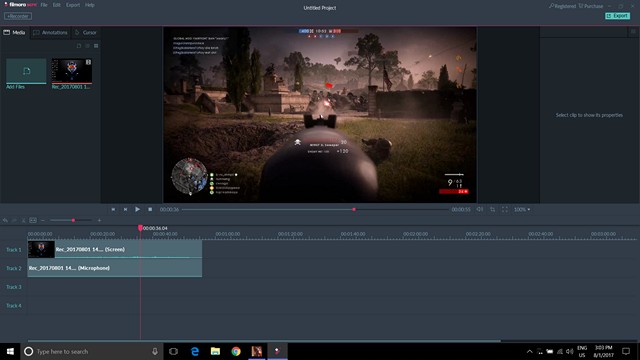640x360 pixels.
Task: Play the preview video
Action: (x=138, y=209)
